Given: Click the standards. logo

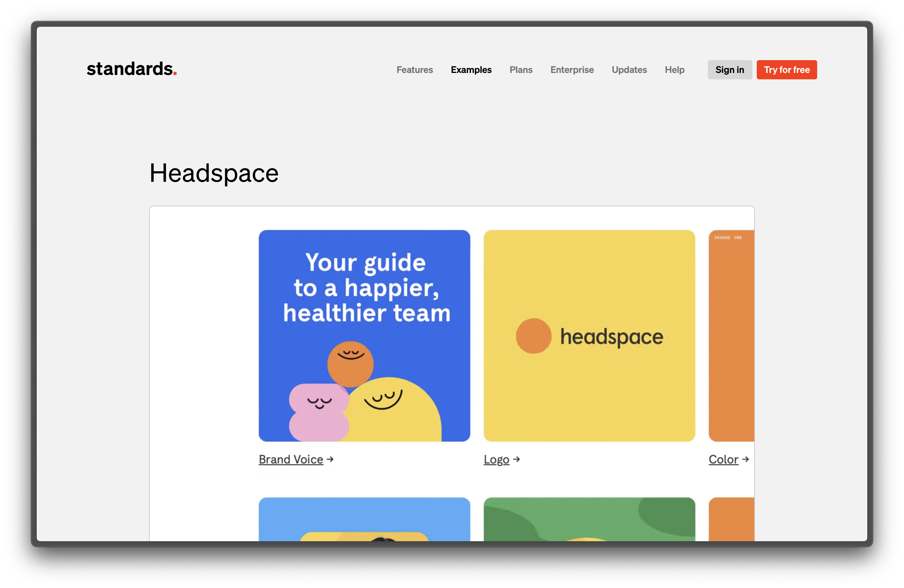Looking at the screenshot, I should (x=131, y=69).
